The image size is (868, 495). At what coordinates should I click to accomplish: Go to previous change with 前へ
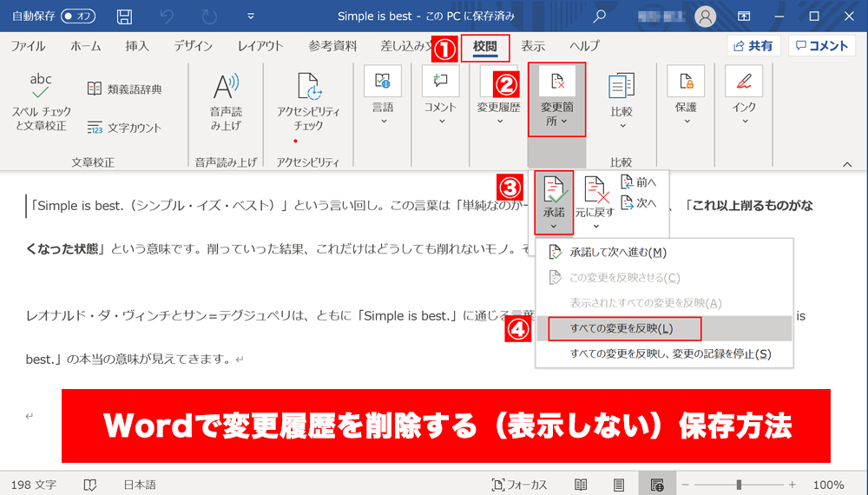pos(639,182)
